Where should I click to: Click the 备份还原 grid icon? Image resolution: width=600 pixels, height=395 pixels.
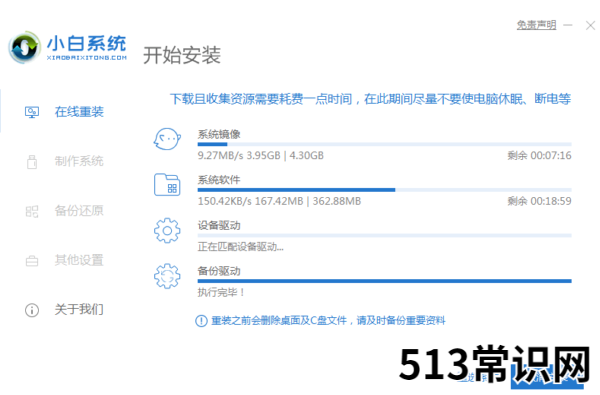coord(32,211)
